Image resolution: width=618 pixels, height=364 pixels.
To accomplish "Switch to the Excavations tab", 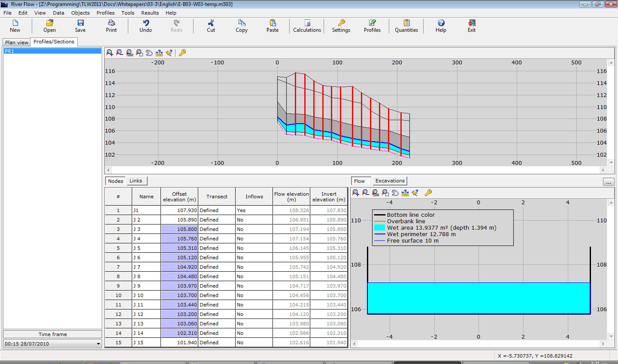I will point(390,181).
